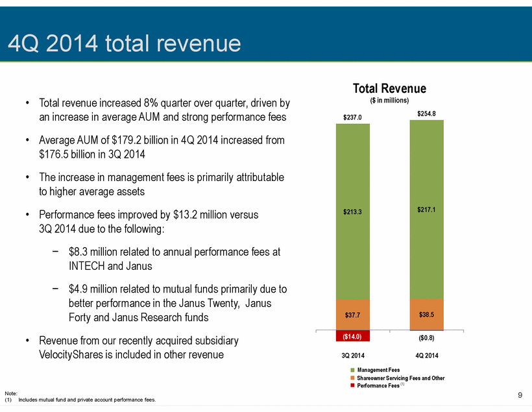The width and height of the screenshot is (532, 412).
Task: Click the orange Shareowner Servicing Fees legend swatch
Action: (x=352, y=378)
